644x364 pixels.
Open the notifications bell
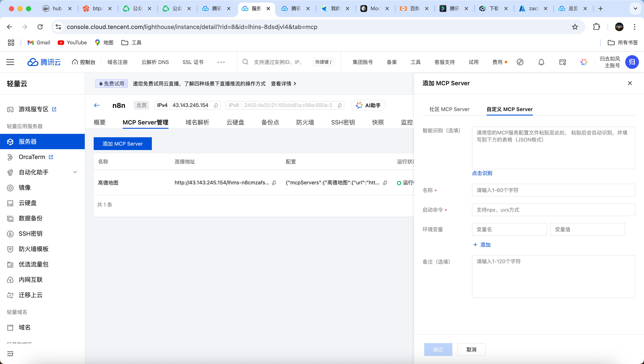(541, 62)
